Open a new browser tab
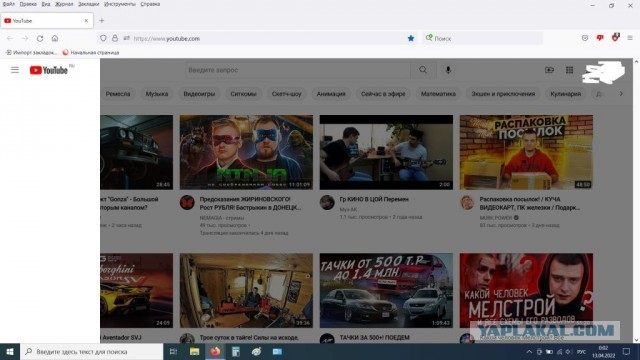The image size is (640, 360). pos(102,20)
